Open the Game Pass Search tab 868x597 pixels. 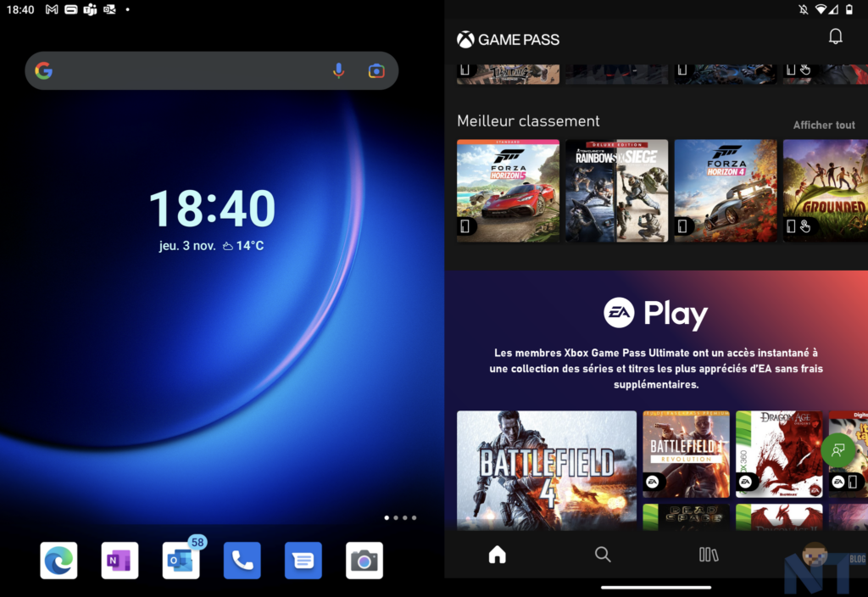(x=603, y=555)
